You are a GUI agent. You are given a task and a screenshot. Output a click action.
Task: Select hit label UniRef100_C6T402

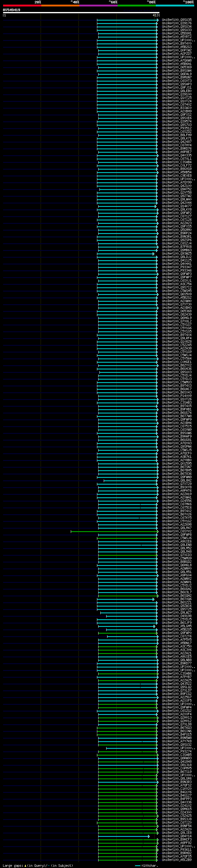tap(177, 104)
